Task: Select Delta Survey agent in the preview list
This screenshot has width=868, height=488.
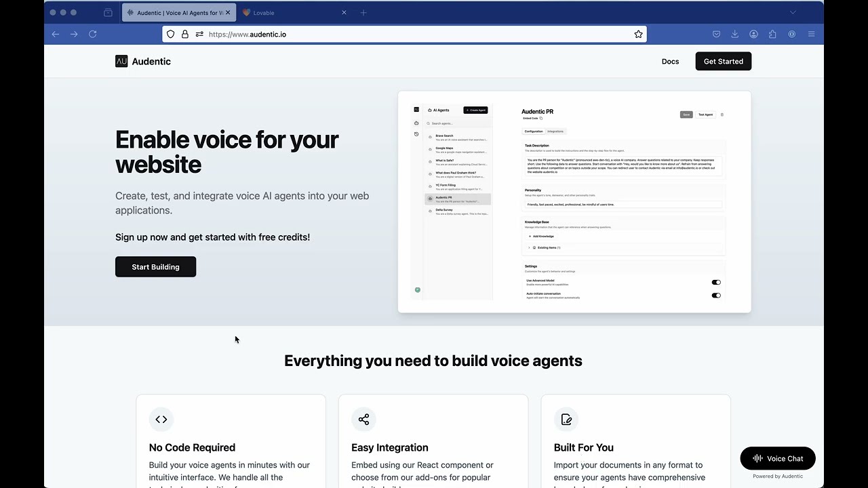Action: pos(458,211)
